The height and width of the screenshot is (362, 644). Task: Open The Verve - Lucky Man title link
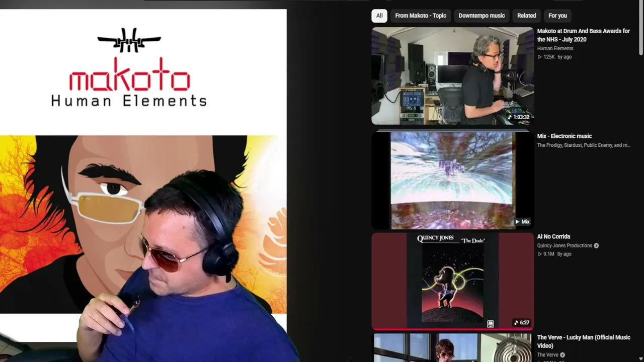tap(584, 341)
